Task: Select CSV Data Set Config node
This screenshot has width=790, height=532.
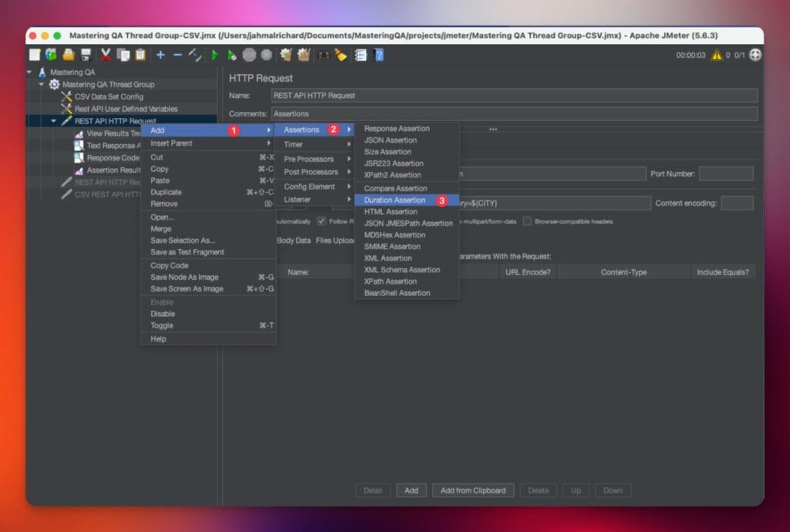Action: [x=109, y=96]
